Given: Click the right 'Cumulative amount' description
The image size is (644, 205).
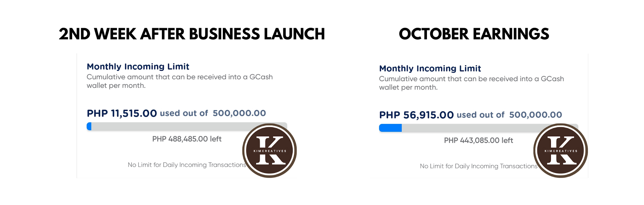Looking at the screenshot, I should 471,83.
